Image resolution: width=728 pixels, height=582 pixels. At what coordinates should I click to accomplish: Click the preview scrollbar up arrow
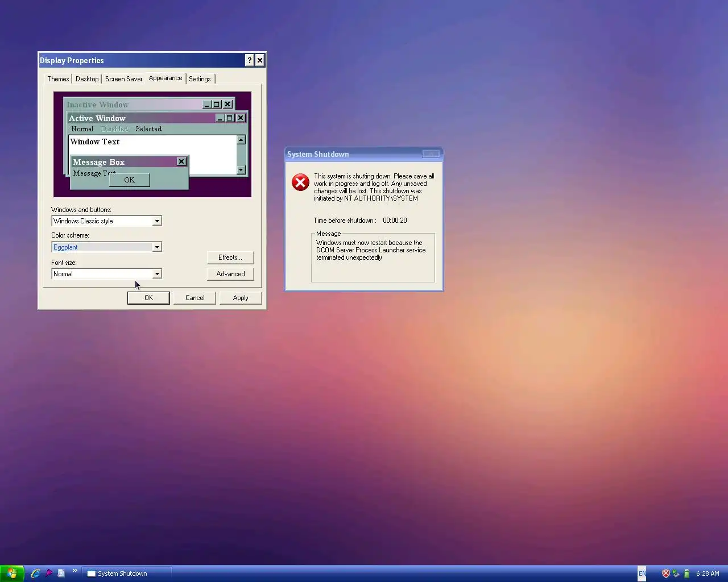pyautogui.click(x=241, y=140)
